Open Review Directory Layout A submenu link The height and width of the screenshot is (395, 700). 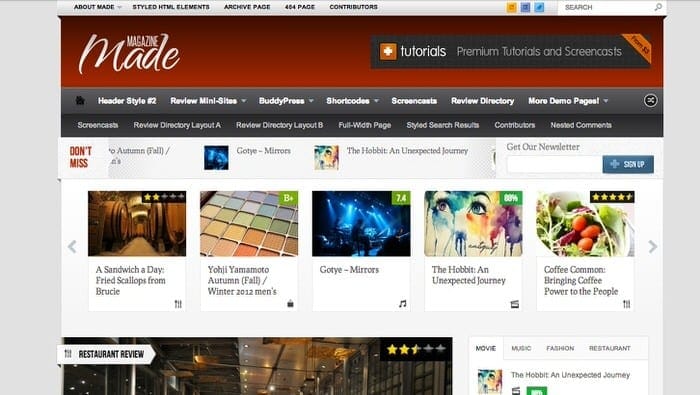tap(177, 125)
